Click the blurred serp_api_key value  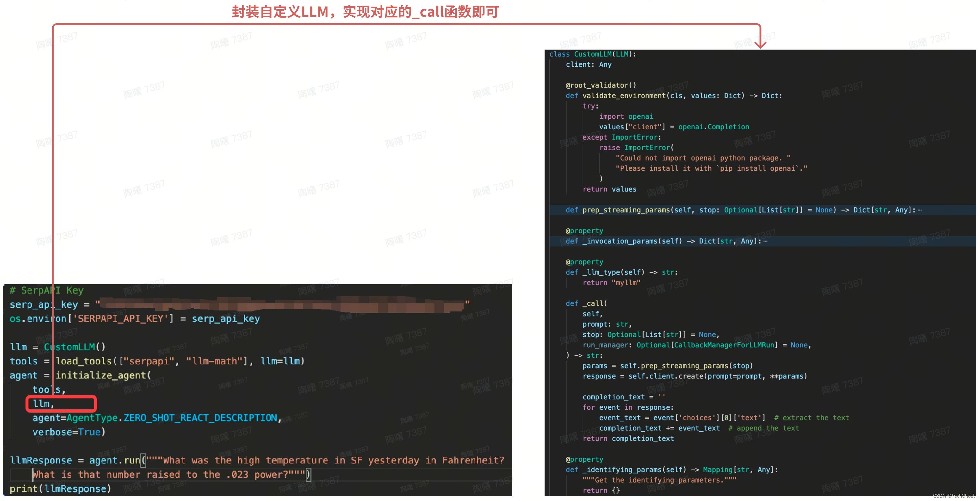tap(281, 305)
